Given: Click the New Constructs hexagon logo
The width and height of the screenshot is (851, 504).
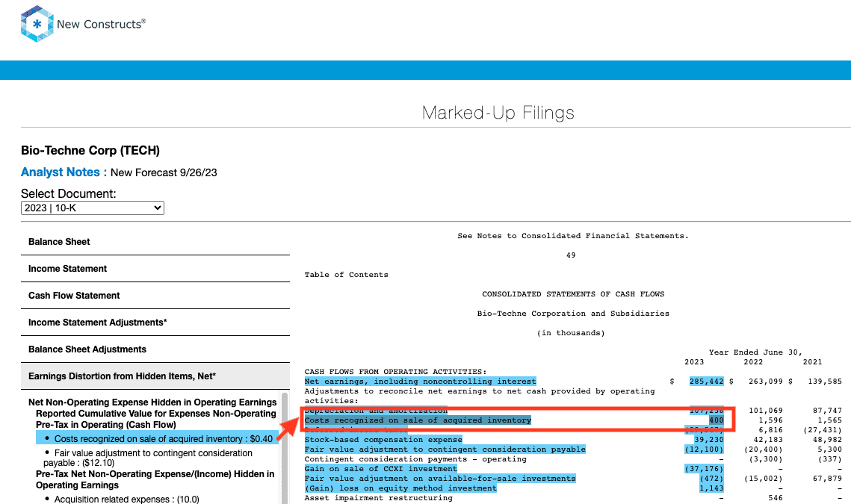Looking at the screenshot, I should point(37,24).
